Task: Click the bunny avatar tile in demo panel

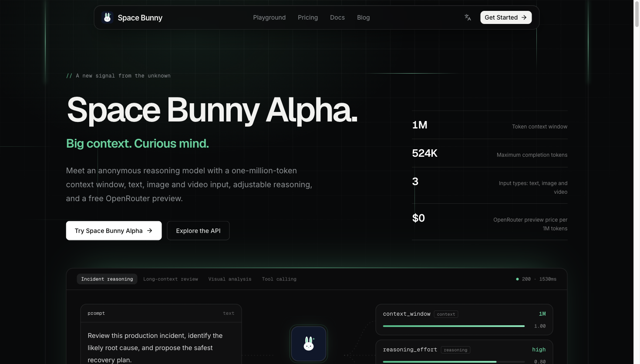Action: tap(309, 344)
